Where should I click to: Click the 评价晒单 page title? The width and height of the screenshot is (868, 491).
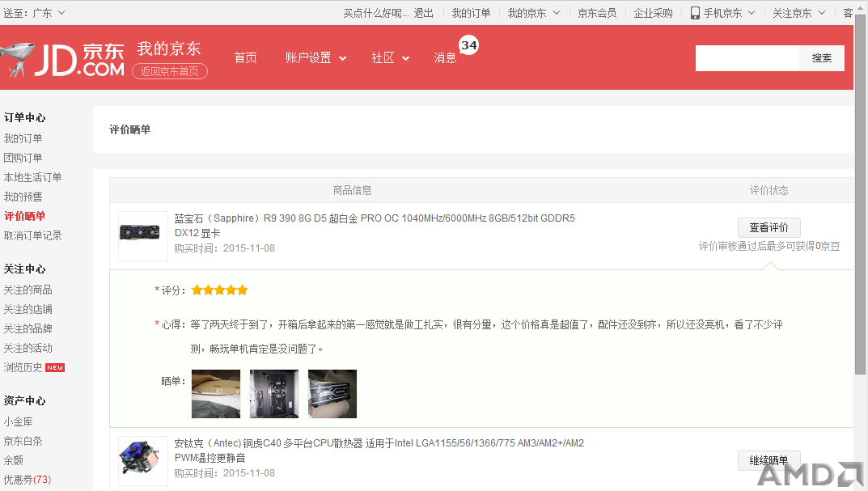[129, 129]
